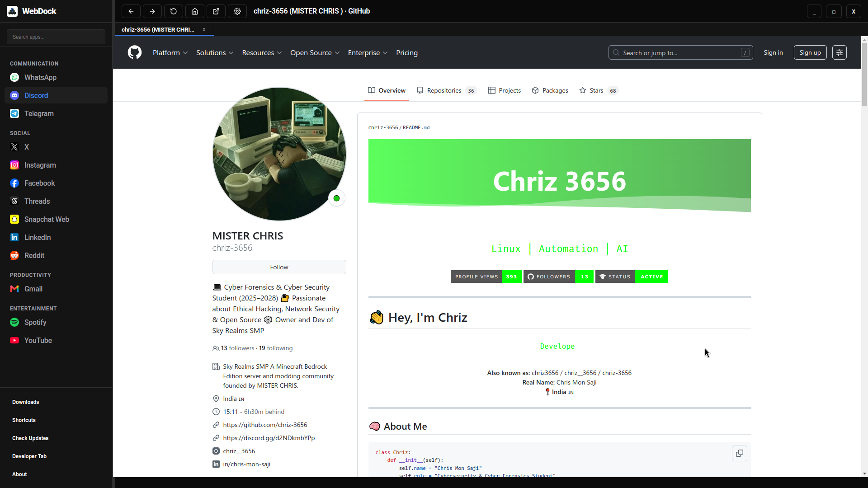
Task: Open the About entry
Action: 19,474
